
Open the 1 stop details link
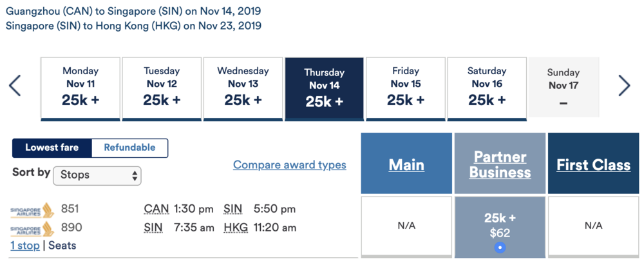24,246
